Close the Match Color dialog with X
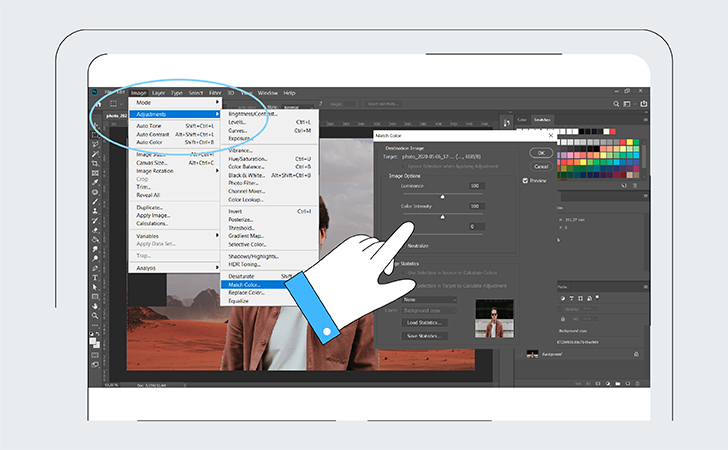Viewport: 728px width, 450px height. (x=551, y=135)
